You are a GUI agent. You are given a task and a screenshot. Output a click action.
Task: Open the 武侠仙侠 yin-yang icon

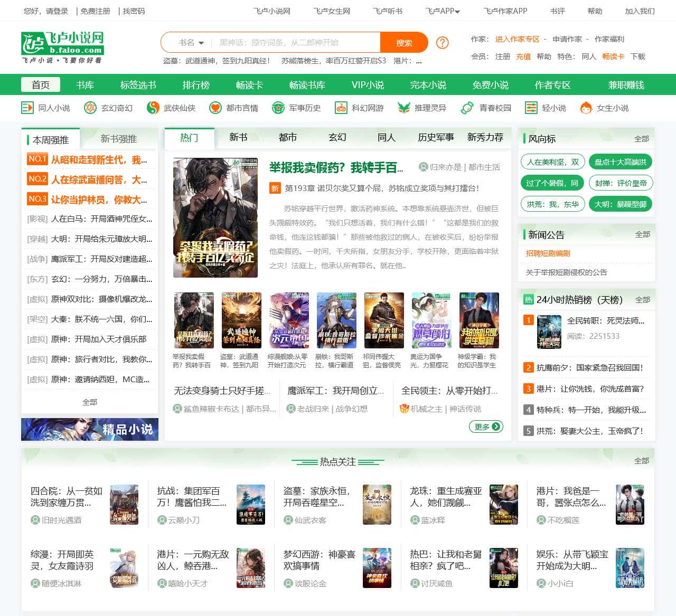pyautogui.click(x=153, y=108)
